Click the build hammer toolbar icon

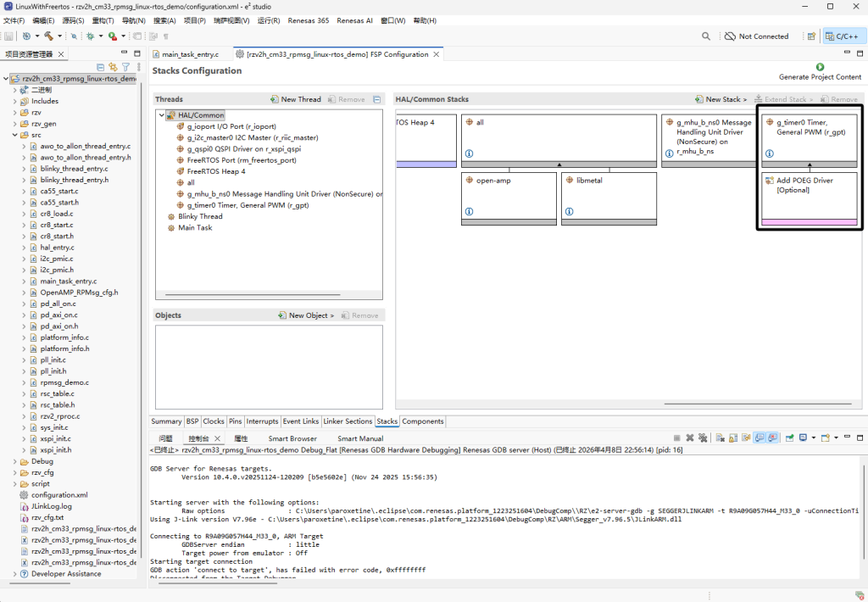pyautogui.click(x=48, y=36)
